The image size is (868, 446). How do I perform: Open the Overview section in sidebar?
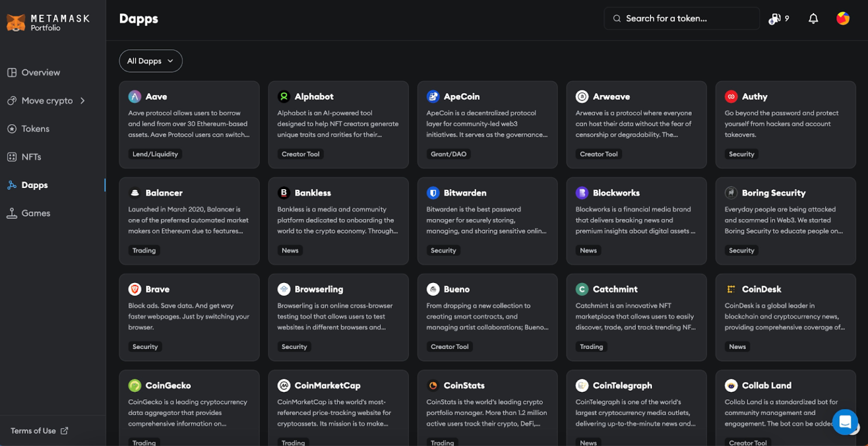pos(40,72)
